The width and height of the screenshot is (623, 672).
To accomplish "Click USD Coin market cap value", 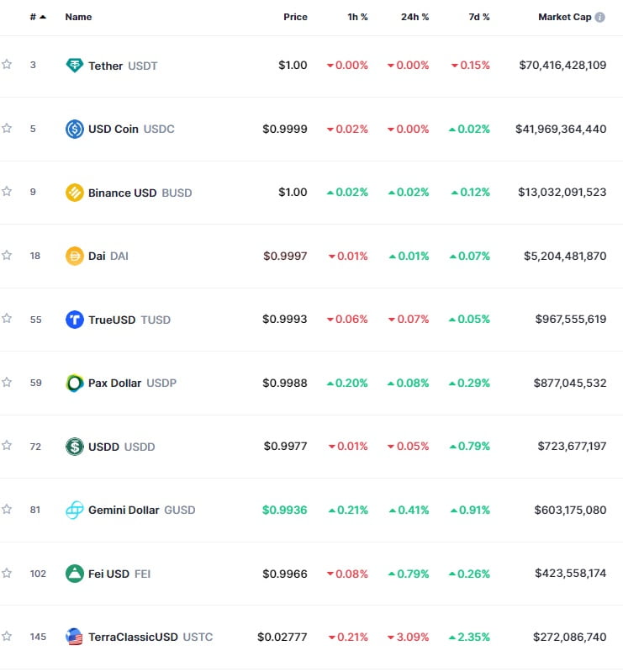I will [x=561, y=129].
